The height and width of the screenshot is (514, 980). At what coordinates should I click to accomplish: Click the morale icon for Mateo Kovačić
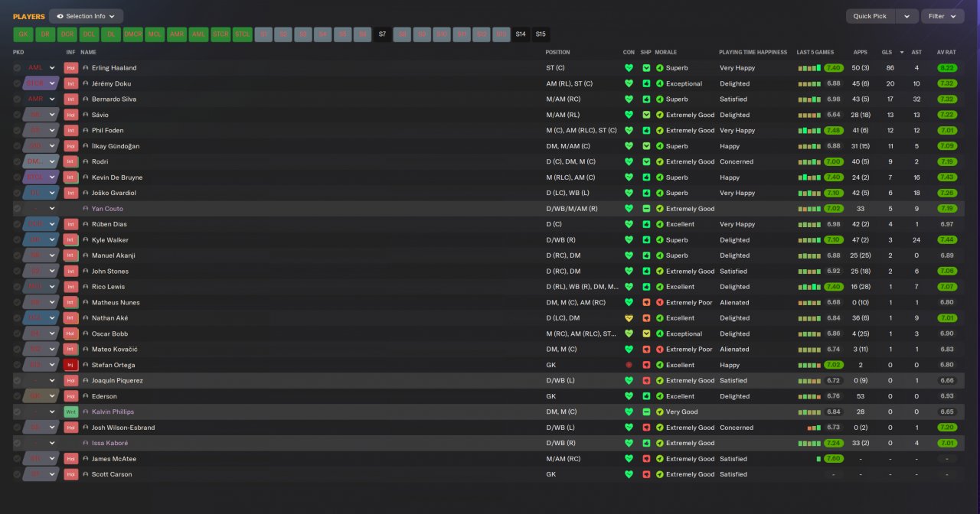(x=660, y=350)
